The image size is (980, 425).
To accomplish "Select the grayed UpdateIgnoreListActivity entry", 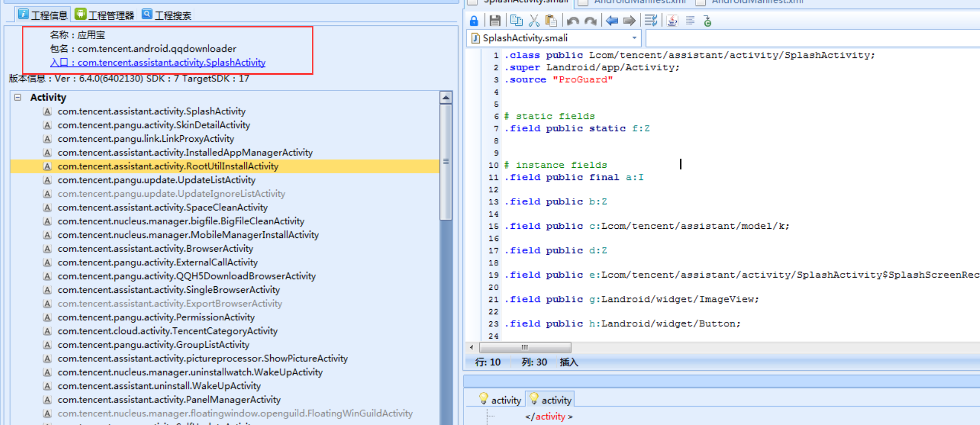I will pyautogui.click(x=171, y=194).
